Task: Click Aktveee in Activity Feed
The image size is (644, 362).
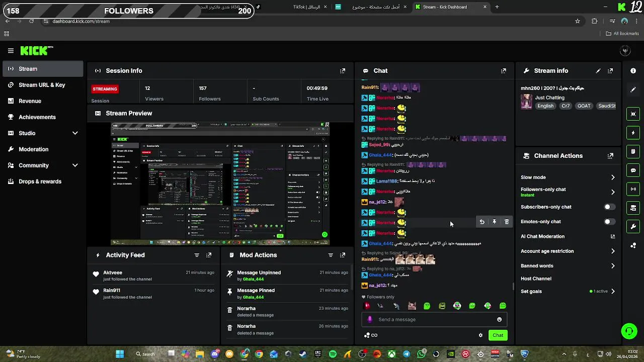Action: [x=113, y=273]
